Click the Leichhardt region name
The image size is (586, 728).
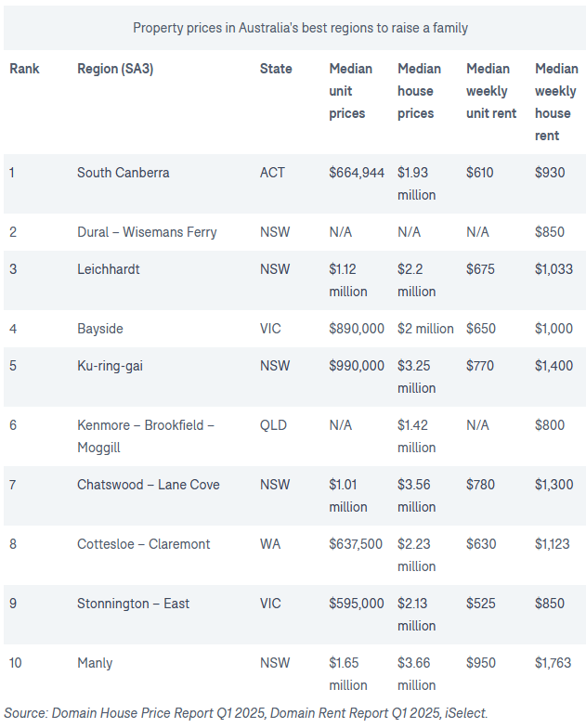[x=110, y=269]
